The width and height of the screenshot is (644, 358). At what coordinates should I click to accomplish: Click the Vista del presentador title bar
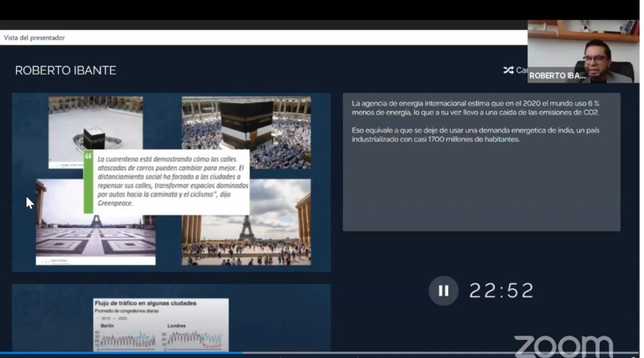[x=34, y=38]
